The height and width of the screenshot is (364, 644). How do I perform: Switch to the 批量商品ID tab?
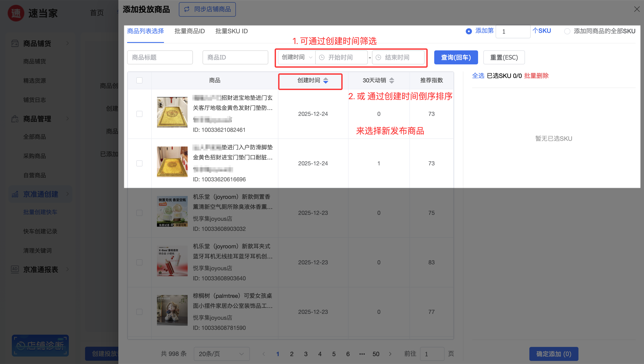tap(189, 31)
